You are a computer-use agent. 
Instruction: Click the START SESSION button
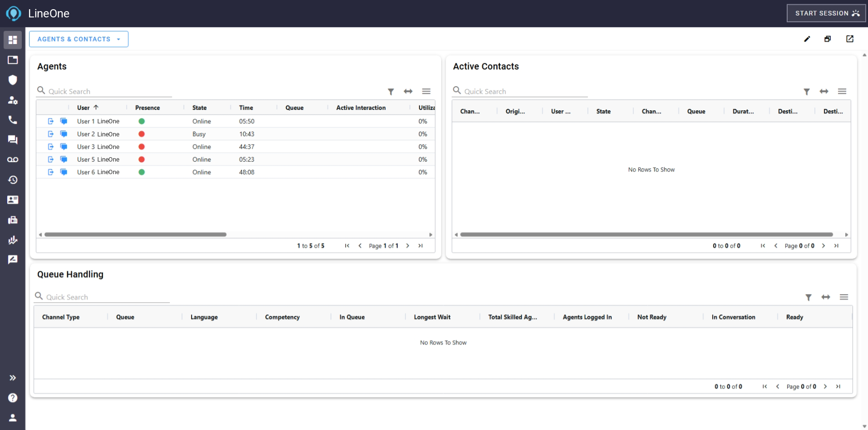pyautogui.click(x=826, y=13)
